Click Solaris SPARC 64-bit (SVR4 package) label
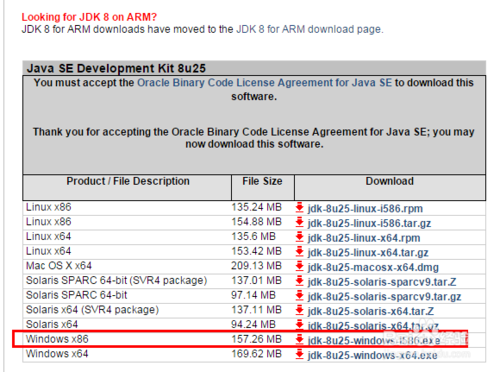This screenshot has height=372, width=500. click(x=116, y=280)
